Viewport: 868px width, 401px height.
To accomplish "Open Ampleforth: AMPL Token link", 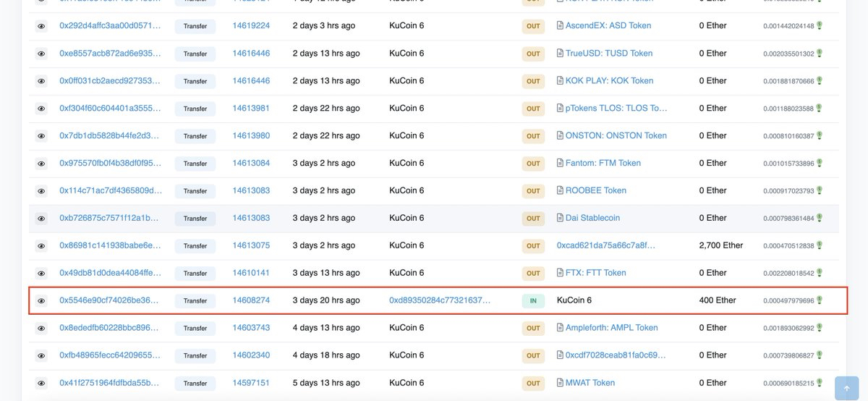I will coord(612,328).
